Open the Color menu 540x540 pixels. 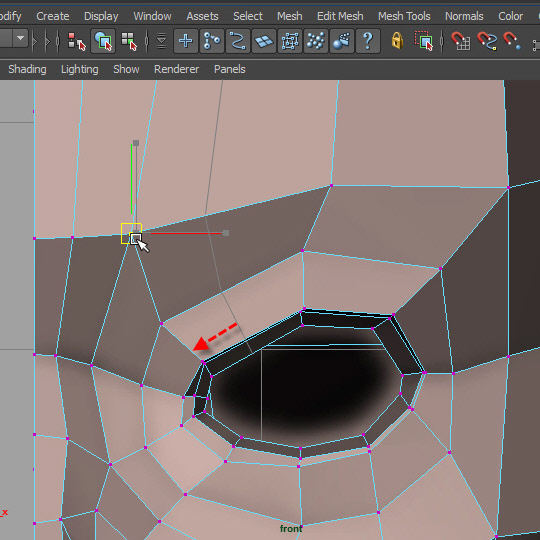click(510, 16)
